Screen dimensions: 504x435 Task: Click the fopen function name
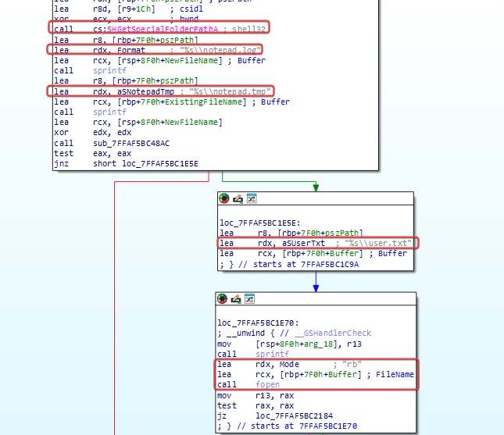pyautogui.click(x=267, y=384)
